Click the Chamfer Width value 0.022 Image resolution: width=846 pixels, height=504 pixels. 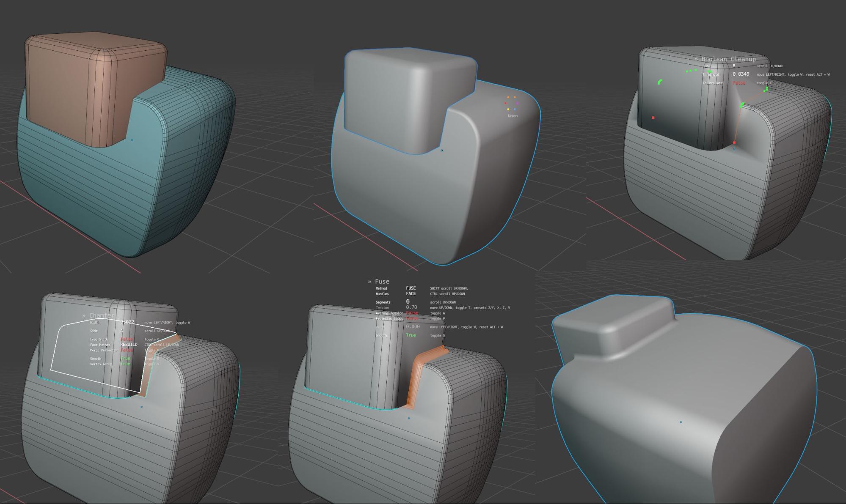(x=127, y=322)
